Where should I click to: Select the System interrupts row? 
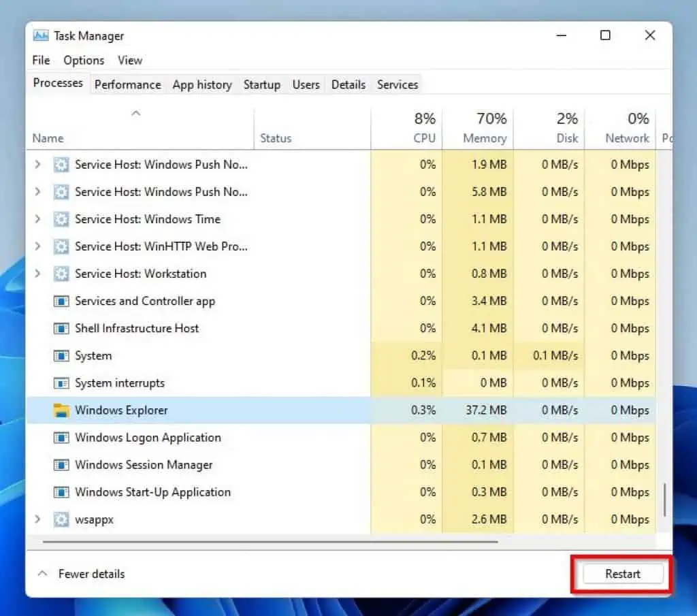[x=341, y=383]
